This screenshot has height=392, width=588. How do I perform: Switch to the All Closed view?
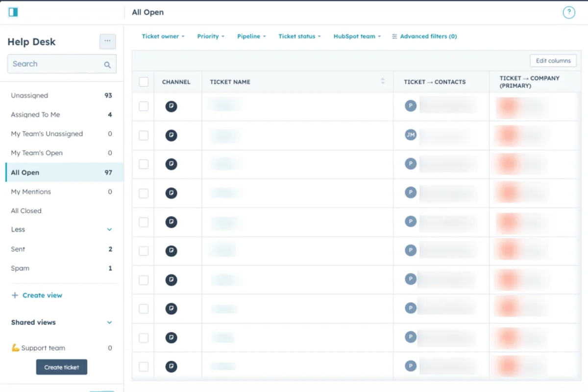(x=26, y=211)
